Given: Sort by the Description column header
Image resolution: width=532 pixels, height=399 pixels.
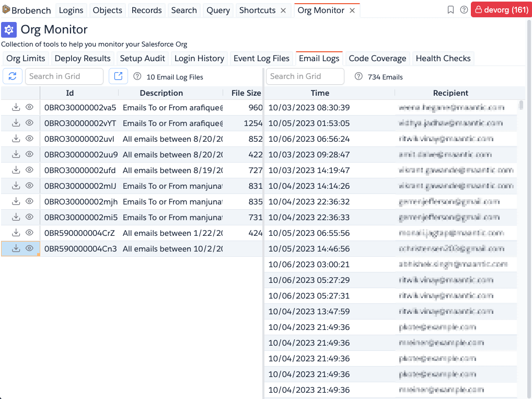Looking at the screenshot, I should tap(161, 93).
